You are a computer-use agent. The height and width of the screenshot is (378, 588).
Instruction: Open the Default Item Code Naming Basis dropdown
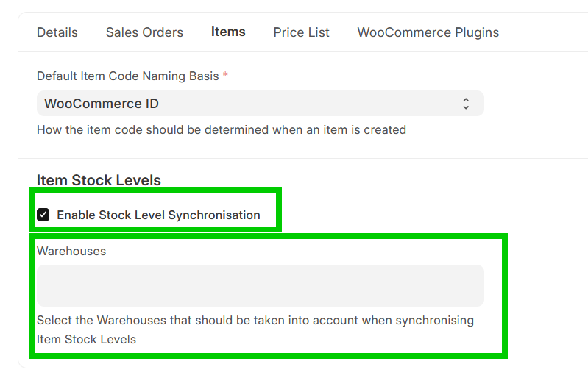(x=260, y=104)
